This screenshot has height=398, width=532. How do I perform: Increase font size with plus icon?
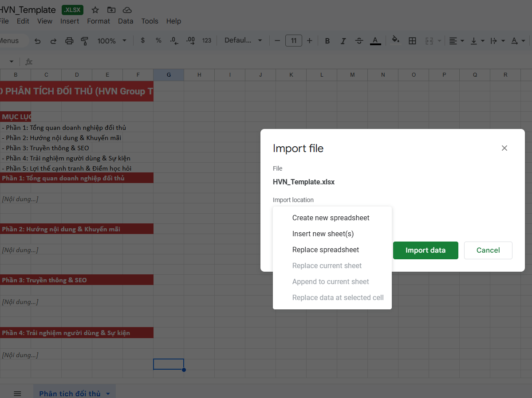tap(309, 41)
